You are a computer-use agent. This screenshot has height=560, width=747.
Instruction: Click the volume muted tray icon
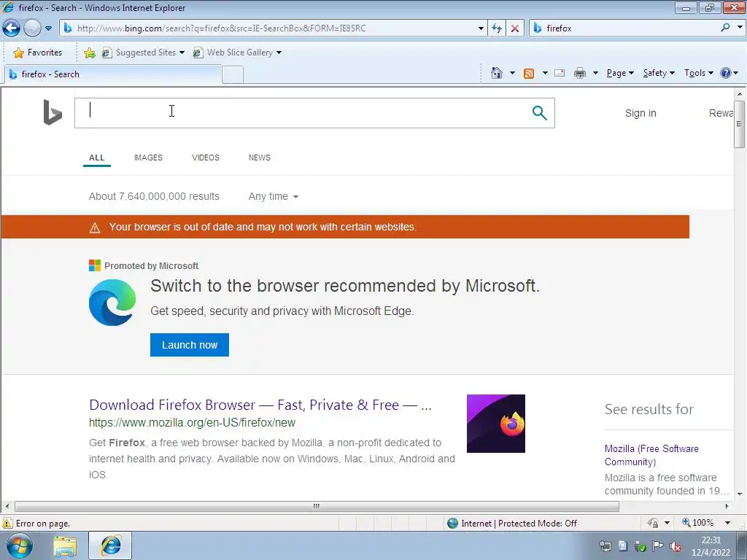(675, 546)
